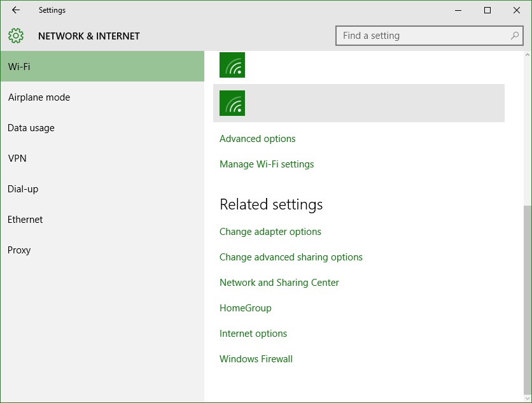Select the first Wi-Fi network icon
Image resolution: width=532 pixels, height=403 pixels.
point(232,65)
